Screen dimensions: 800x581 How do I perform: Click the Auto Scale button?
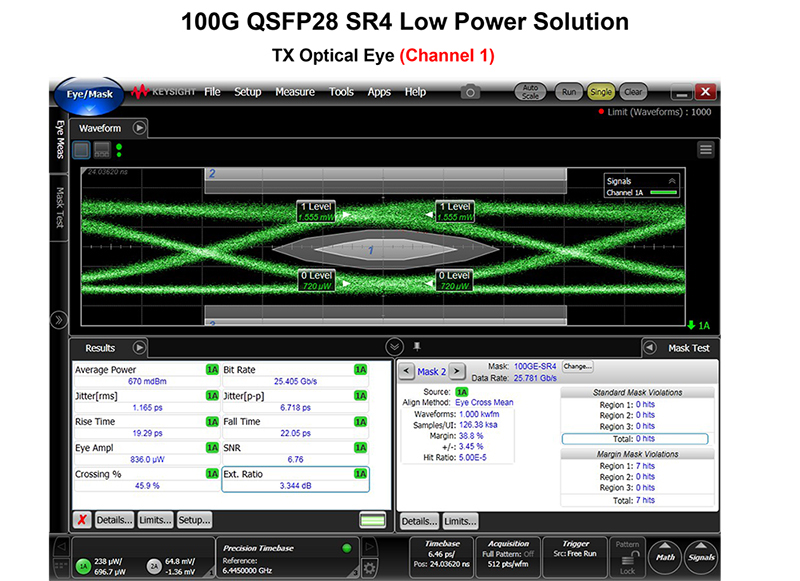pyautogui.click(x=531, y=92)
